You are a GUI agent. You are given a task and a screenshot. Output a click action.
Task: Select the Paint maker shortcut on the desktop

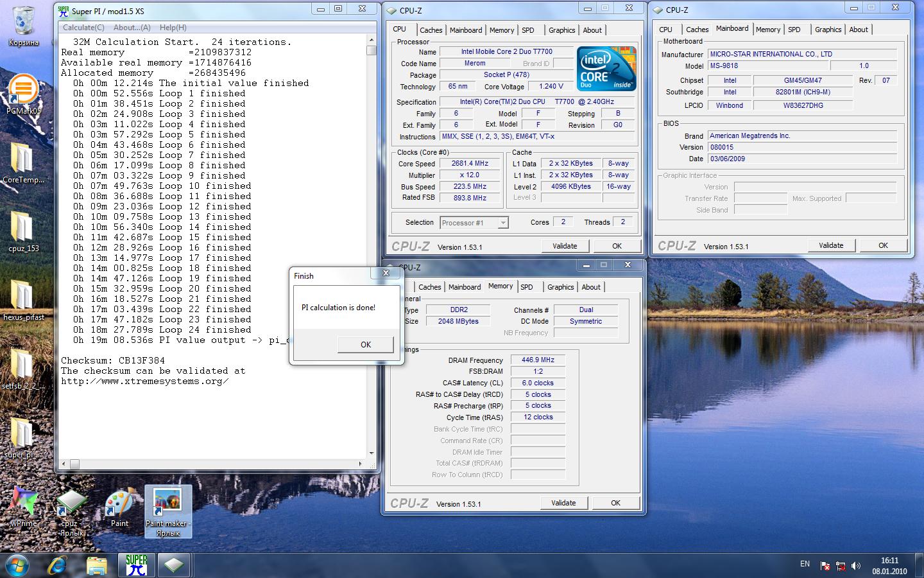tap(167, 512)
